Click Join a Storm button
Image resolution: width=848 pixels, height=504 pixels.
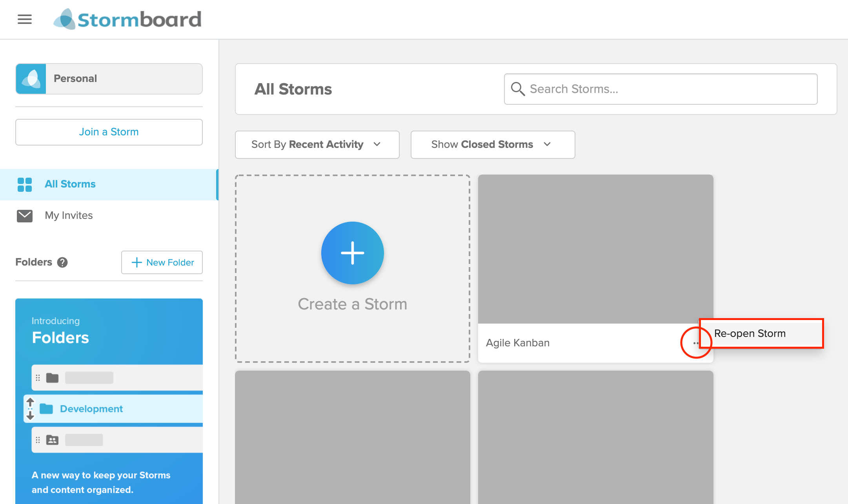click(x=109, y=132)
